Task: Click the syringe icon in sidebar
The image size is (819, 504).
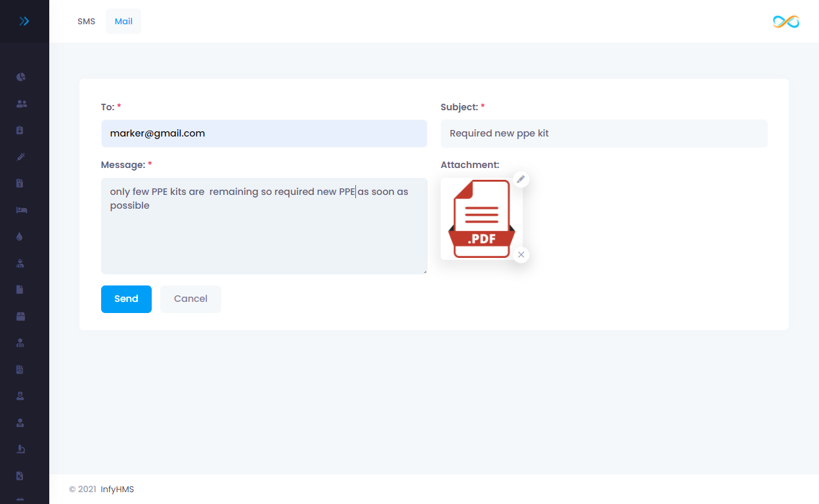Action: pyautogui.click(x=21, y=157)
